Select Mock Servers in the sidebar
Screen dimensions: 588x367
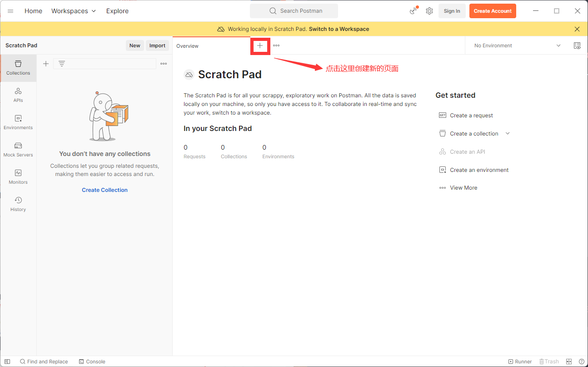point(18,150)
